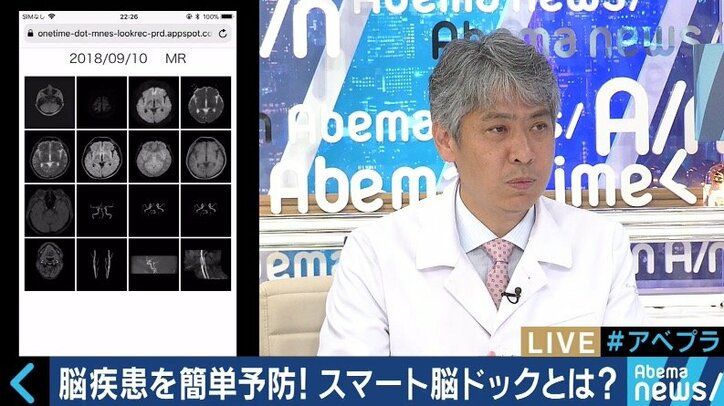Open the second thumbnail in row three, angiography
724x406 pixels.
pyautogui.click(x=102, y=211)
